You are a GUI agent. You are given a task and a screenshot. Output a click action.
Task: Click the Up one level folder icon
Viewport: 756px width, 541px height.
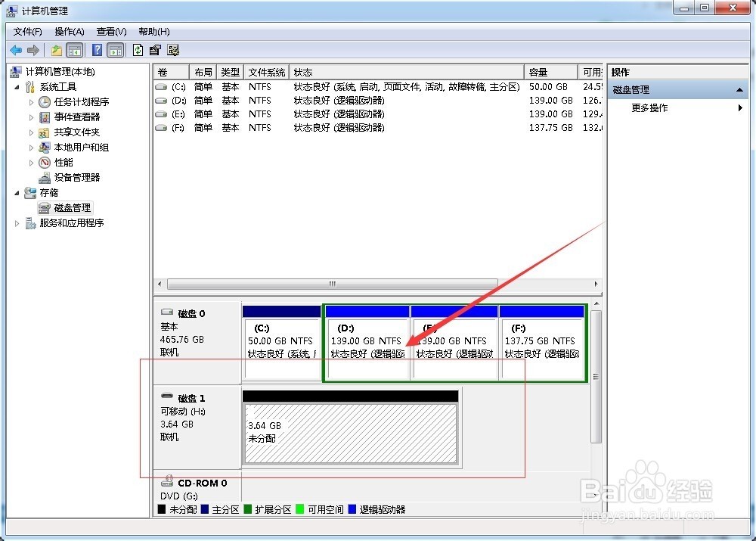57,50
